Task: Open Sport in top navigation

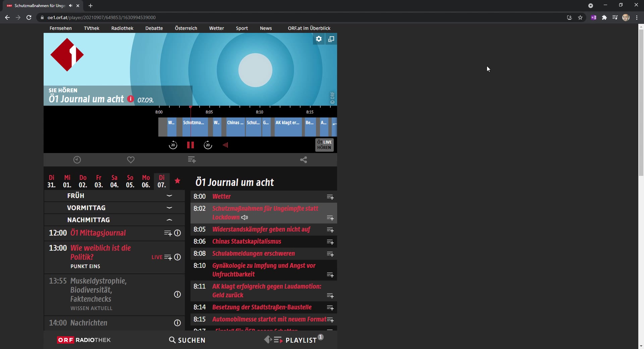Action: coord(242,28)
